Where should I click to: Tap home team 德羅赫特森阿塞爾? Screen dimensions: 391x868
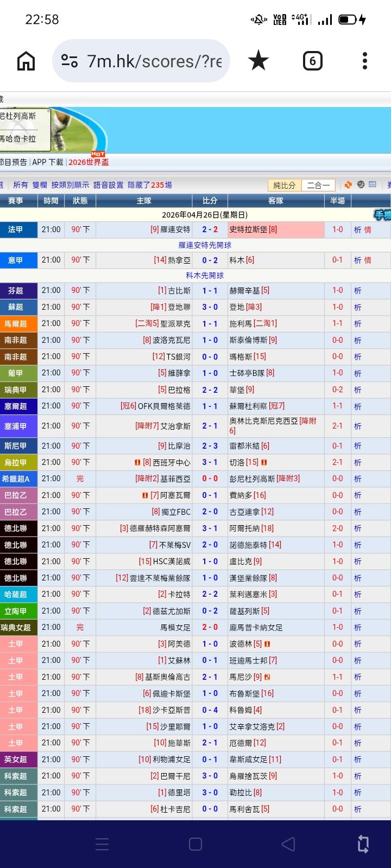[x=160, y=528]
